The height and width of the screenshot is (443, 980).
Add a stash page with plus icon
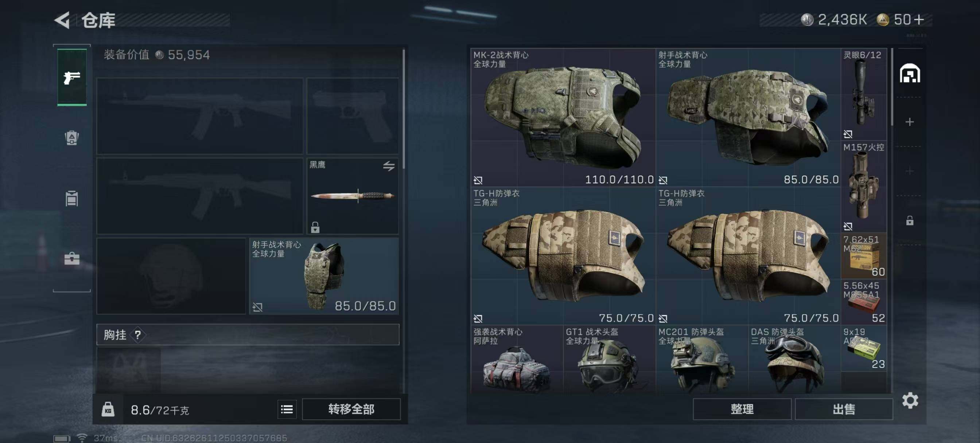coord(910,122)
